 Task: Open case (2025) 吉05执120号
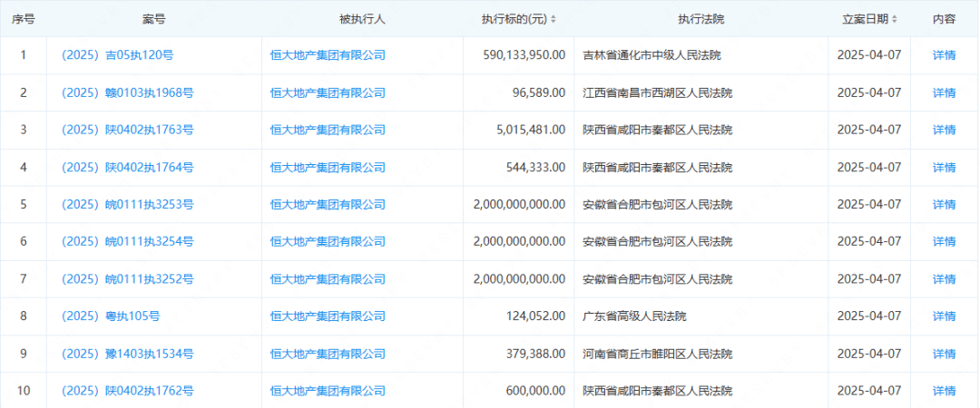(x=117, y=55)
